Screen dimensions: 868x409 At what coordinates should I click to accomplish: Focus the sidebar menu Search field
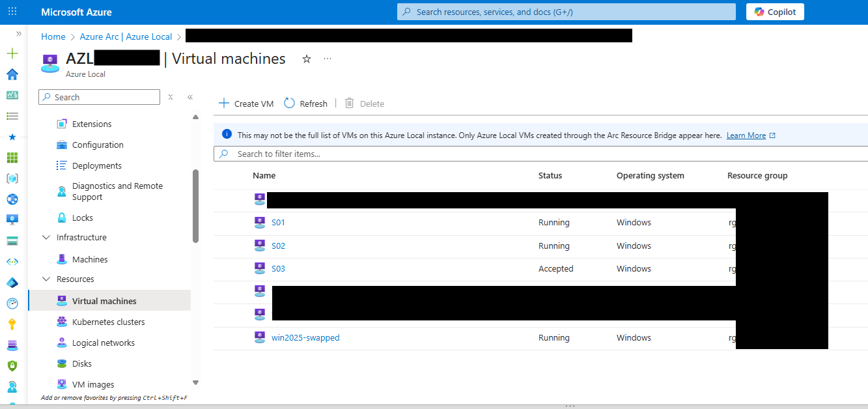pos(99,97)
